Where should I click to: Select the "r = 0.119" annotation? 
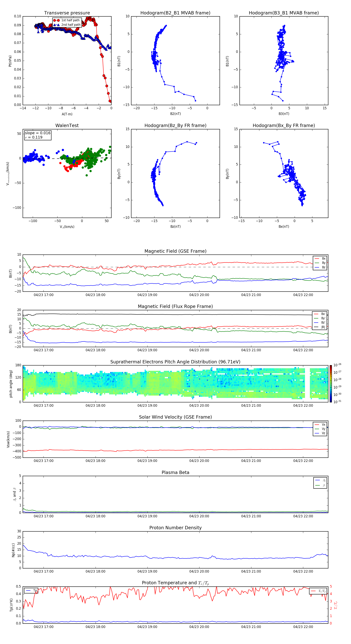(34, 137)
